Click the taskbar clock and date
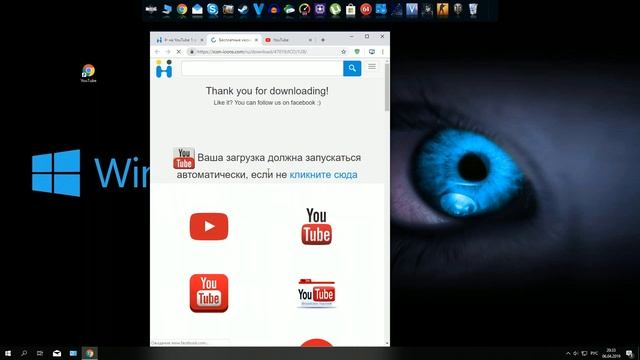 pos(611,353)
